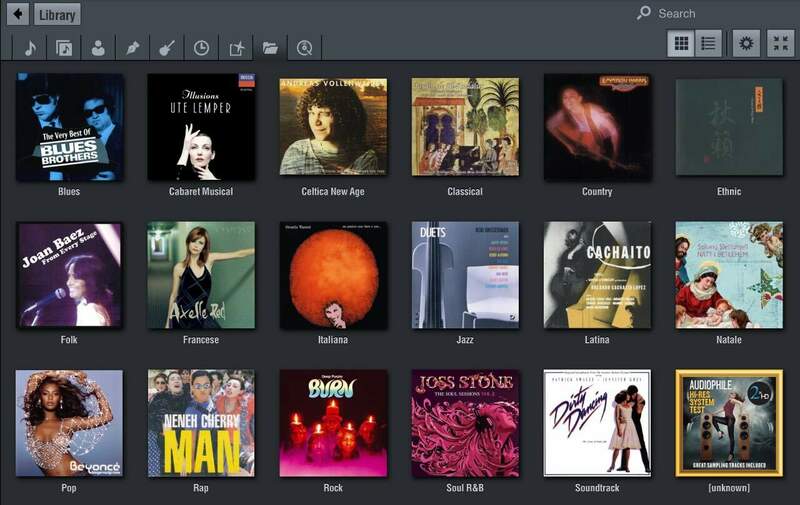800x505 pixels.
Task: Open the Songs tab with music note icon
Action: point(29,47)
